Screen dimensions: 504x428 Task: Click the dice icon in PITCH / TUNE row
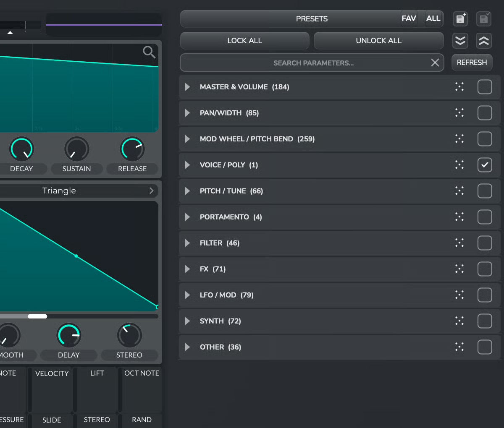(459, 191)
